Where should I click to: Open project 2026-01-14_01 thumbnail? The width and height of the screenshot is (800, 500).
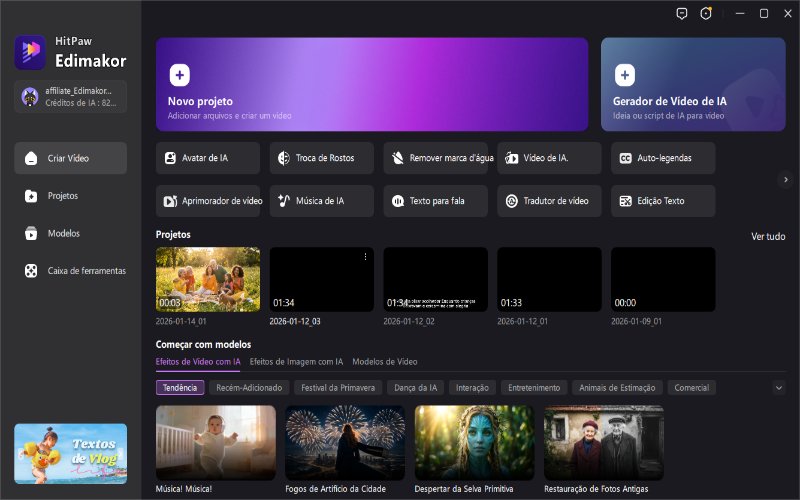[x=208, y=280]
